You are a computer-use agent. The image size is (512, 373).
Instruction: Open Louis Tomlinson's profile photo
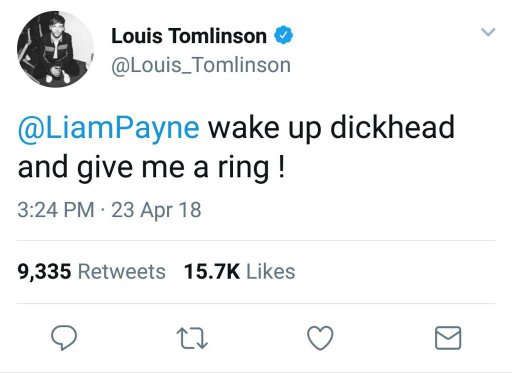[x=55, y=49]
